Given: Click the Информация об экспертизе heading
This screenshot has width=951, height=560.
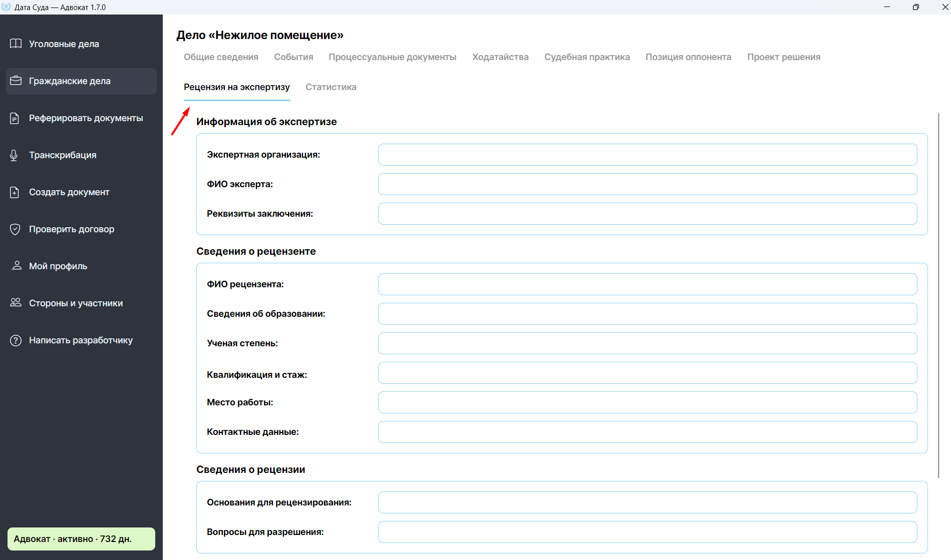Looking at the screenshot, I should coord(266,122).
